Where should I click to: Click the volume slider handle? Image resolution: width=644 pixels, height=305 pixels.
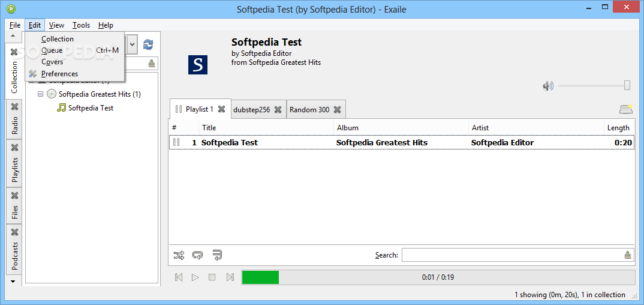627,85
